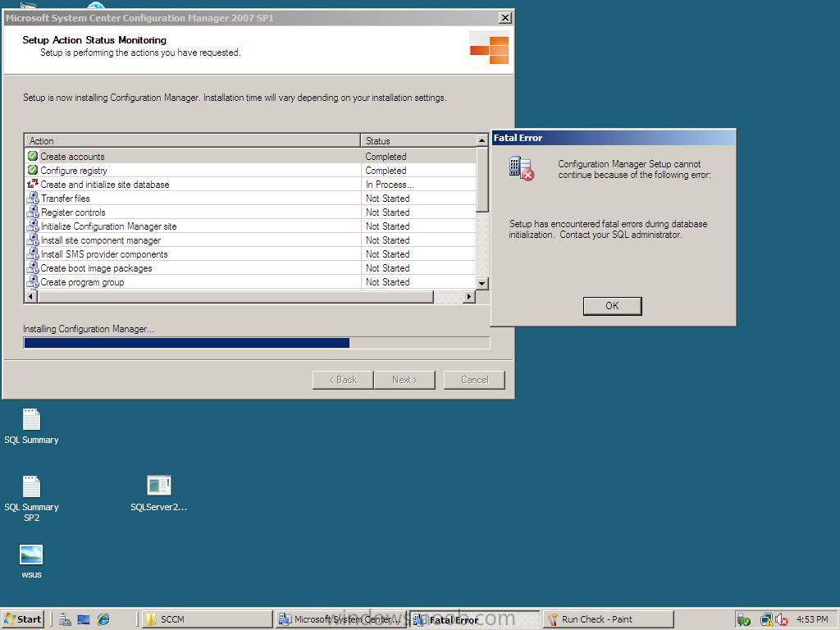The width and height of the screenshot is (840, 630).
Task: Click the fatal error server icon
Action: (x=521, y=168)
